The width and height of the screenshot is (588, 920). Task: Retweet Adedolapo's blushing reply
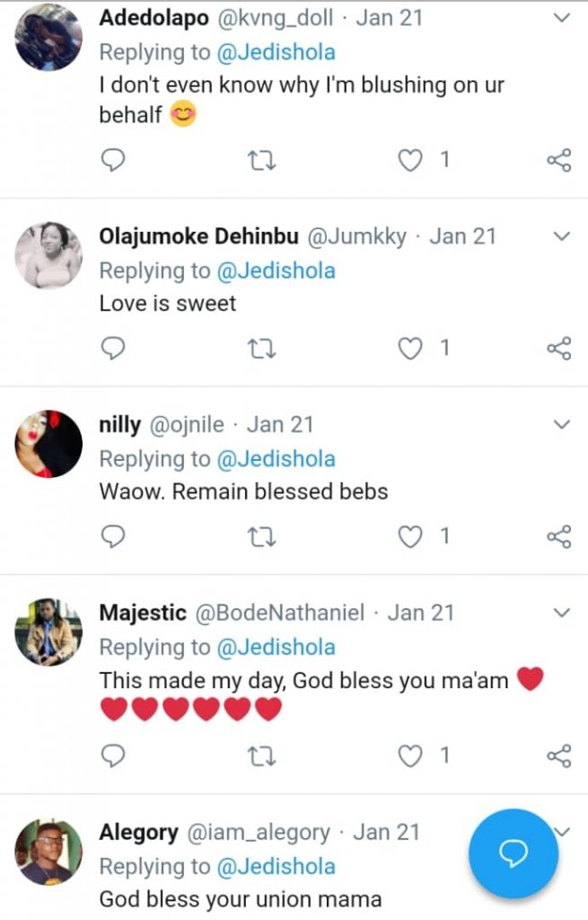coord(260,161)
